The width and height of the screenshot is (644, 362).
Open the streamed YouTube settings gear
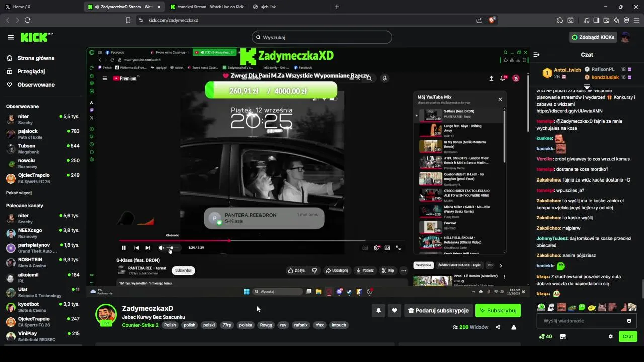tap(376, 248)
